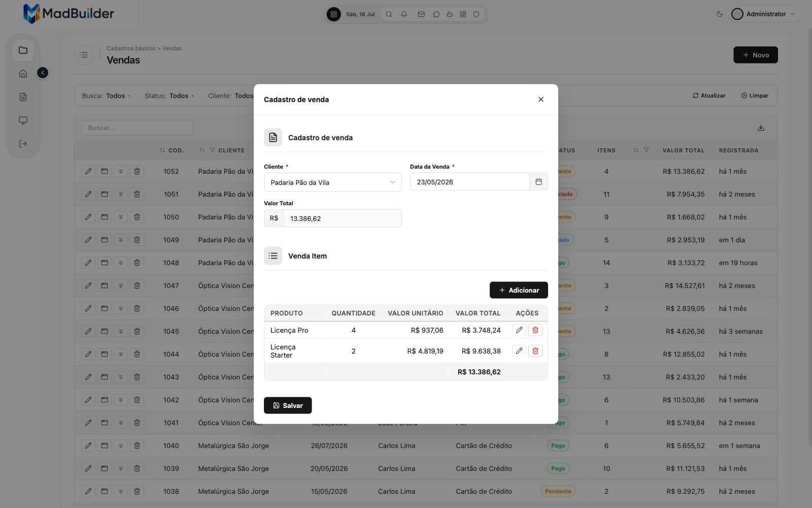Click the Atualizar refresh link
Screen dimensions: 812x508
(709, 96)
